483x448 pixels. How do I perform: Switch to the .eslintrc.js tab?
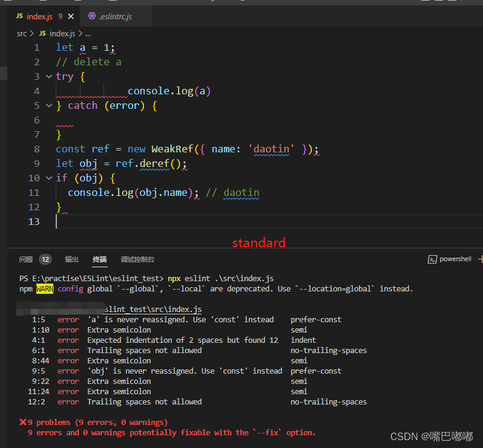pos(116,16)
